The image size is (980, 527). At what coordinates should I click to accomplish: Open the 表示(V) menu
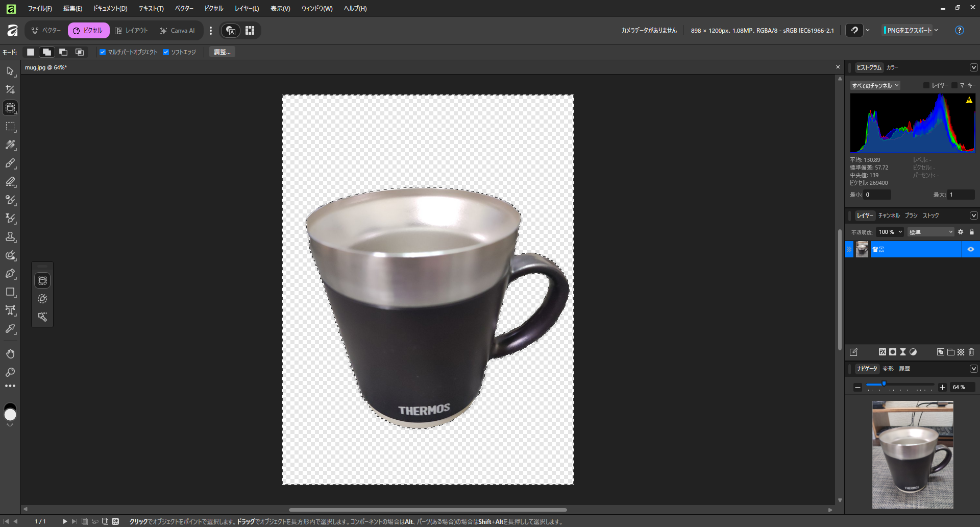pos(280,8)
